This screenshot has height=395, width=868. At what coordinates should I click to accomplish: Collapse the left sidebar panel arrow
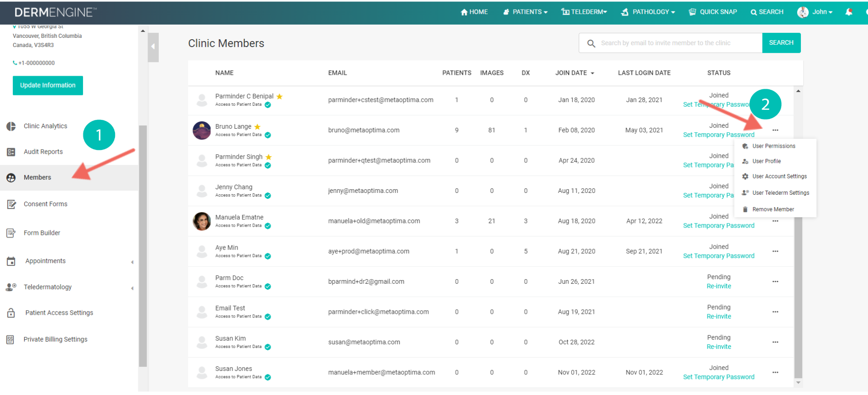(x=153, y=47)
